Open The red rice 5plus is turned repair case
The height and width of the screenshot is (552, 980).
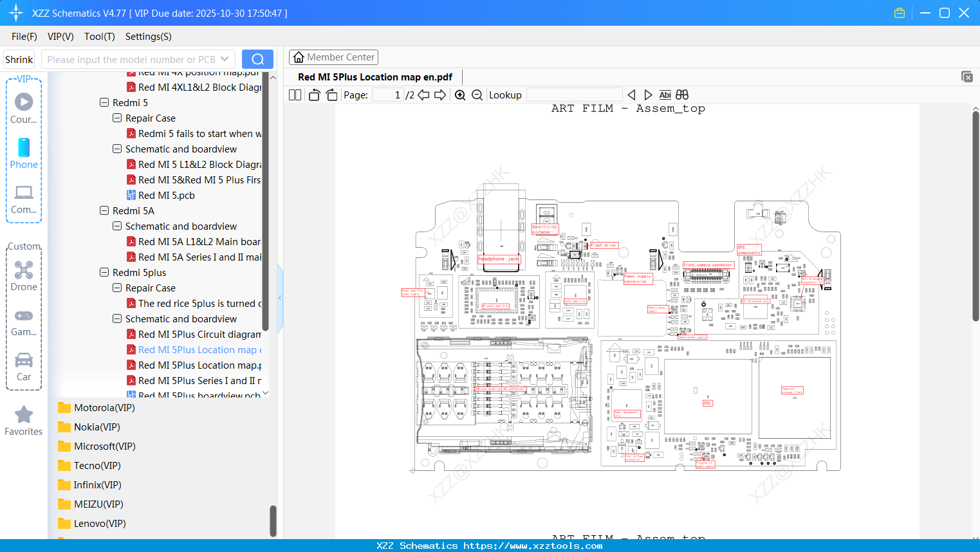click(194, 304)
